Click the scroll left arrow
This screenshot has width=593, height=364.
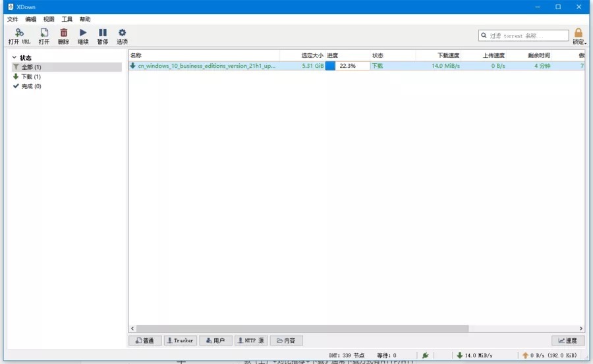132,328
